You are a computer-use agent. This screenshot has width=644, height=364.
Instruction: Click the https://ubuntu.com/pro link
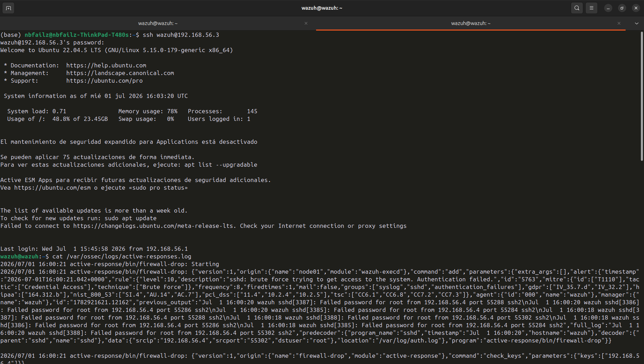pyautogui.click(x=104, y=81)
